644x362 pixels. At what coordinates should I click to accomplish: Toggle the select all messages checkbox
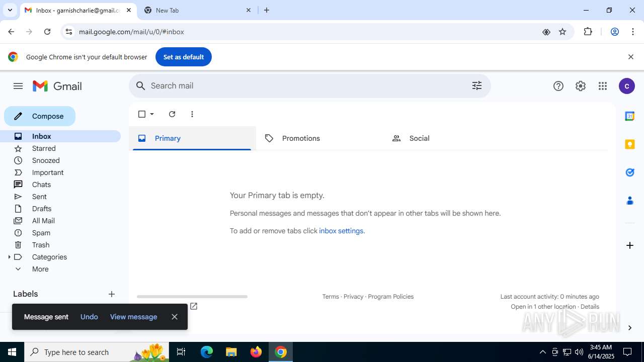142,114
